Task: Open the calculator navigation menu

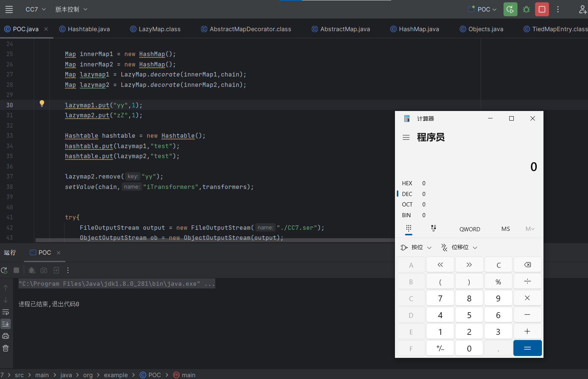Action: coord(406,137)
